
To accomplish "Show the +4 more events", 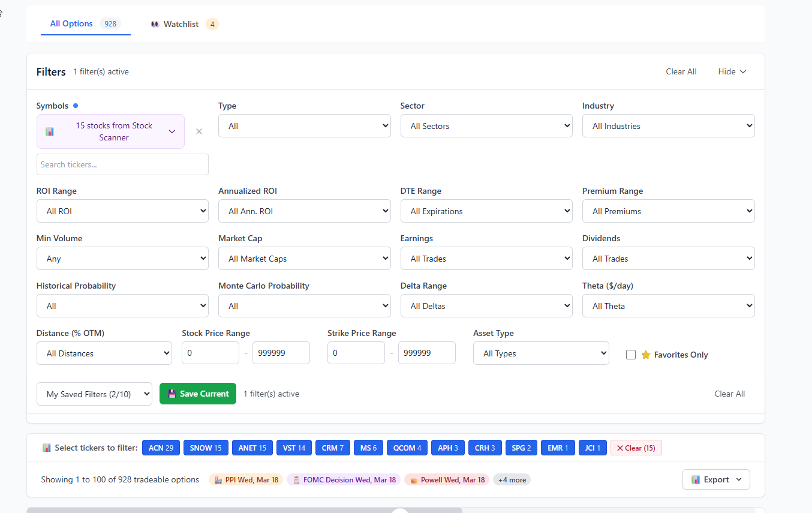I will pyautogui.click(x=512, y=480).
